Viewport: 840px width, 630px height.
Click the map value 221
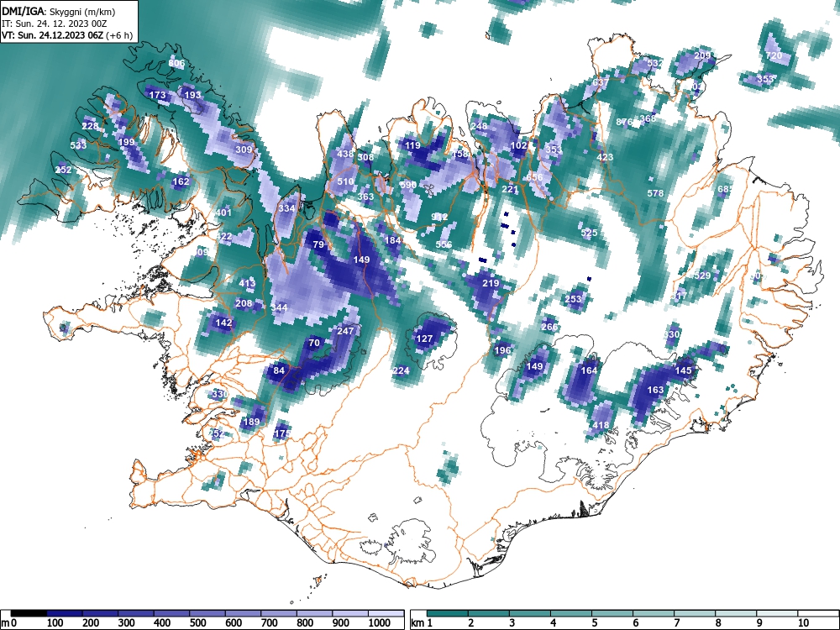point(510,189)
